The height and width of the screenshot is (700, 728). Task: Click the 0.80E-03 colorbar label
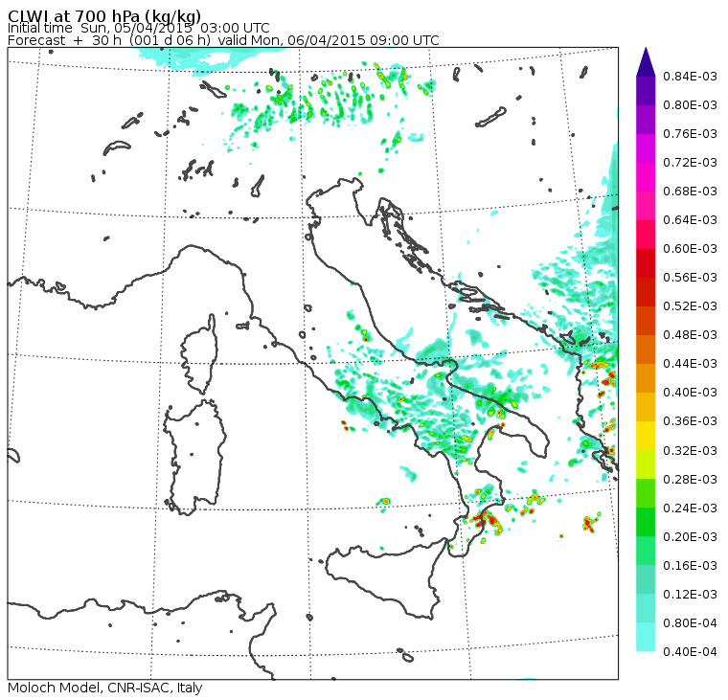[690, 105]
